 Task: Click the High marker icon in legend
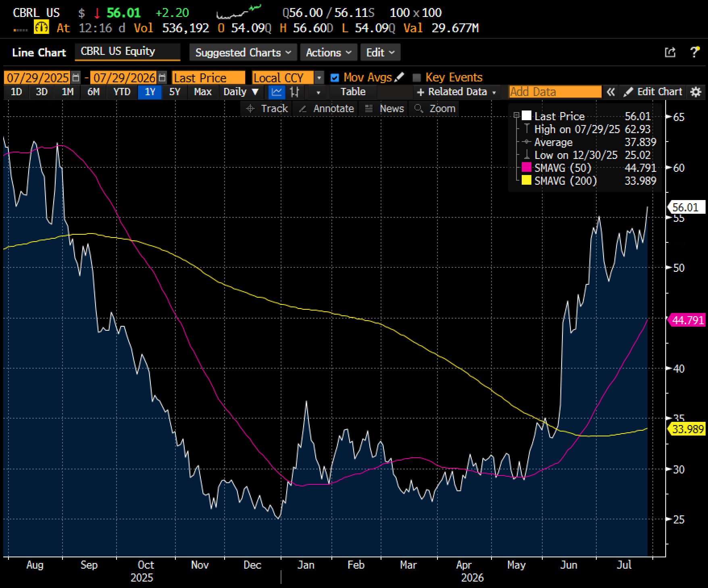[527, 129]
